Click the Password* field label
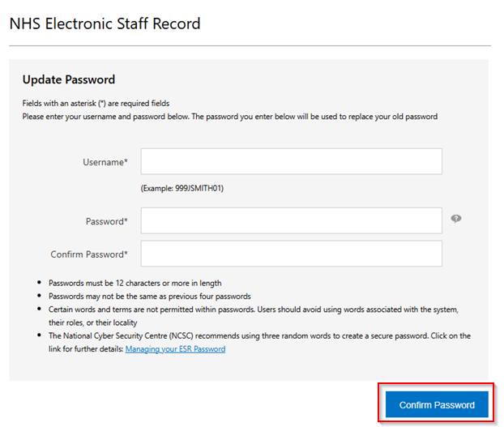 point(106,221)
